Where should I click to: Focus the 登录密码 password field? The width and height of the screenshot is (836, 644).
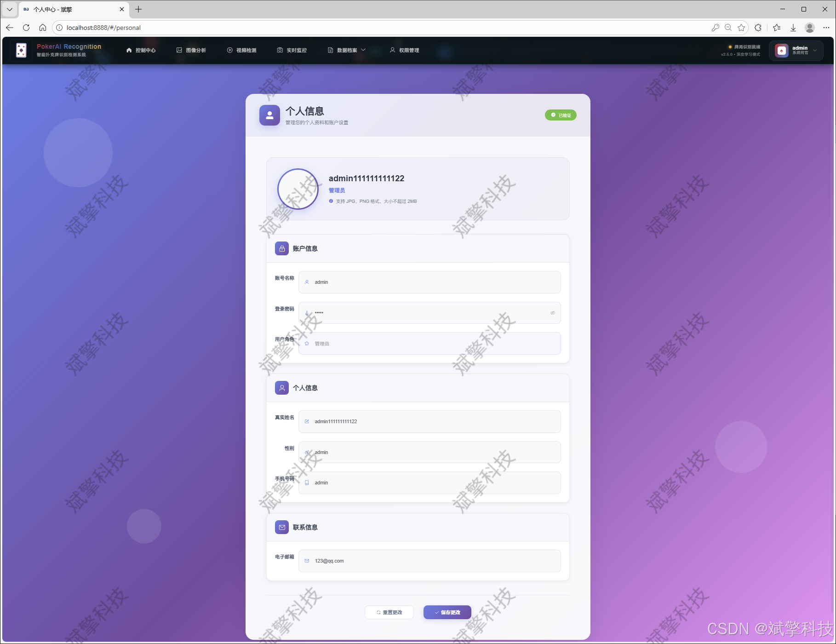tap(429, 313)
